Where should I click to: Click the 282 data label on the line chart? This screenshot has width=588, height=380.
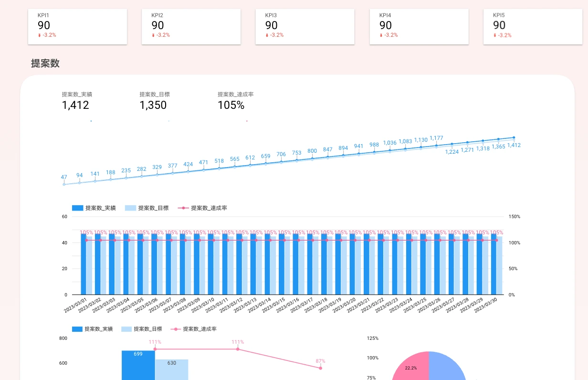point(142,169)
